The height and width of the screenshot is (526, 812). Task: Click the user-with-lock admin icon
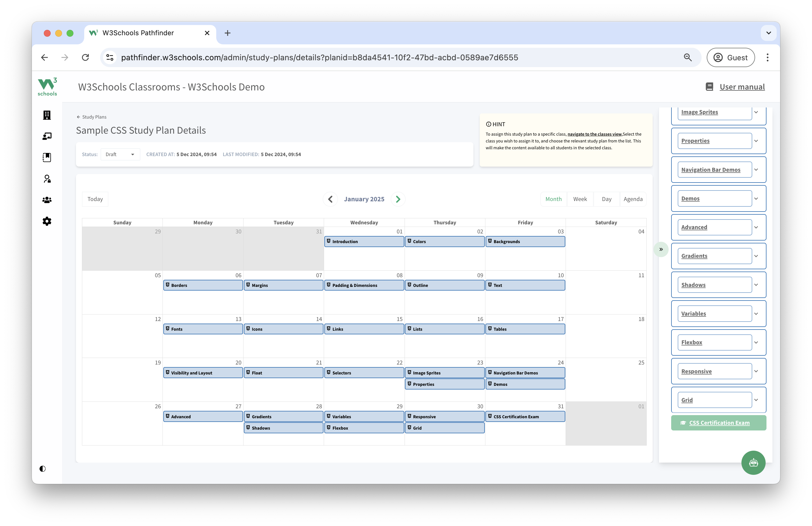coord(47,179)
